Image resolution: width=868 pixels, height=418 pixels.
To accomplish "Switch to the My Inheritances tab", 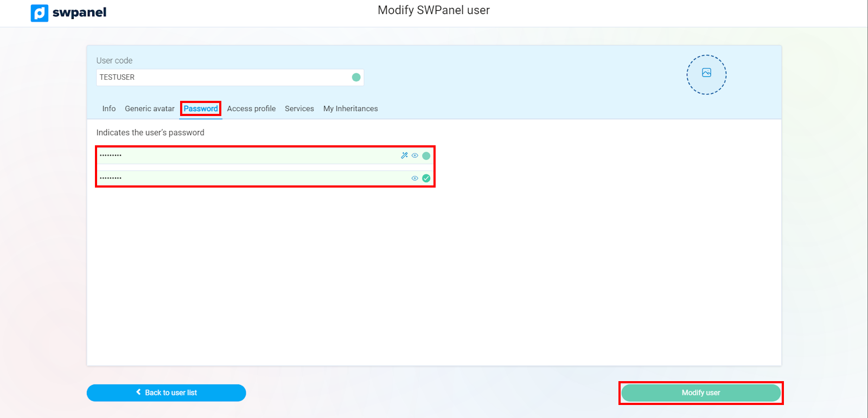I will pos(350,108).
